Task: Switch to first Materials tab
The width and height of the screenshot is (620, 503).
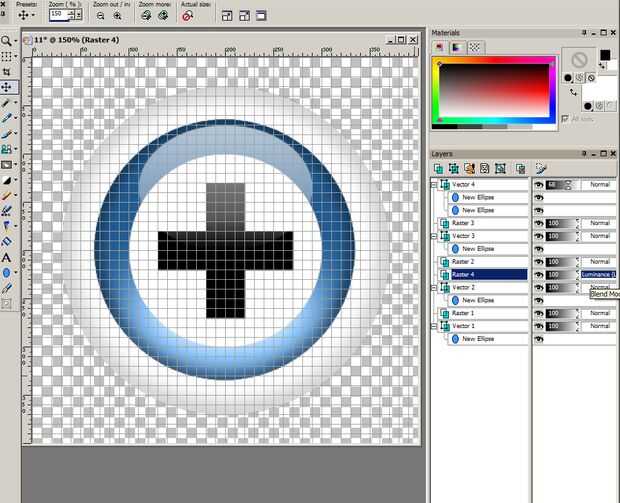Action: click(439, 47)
